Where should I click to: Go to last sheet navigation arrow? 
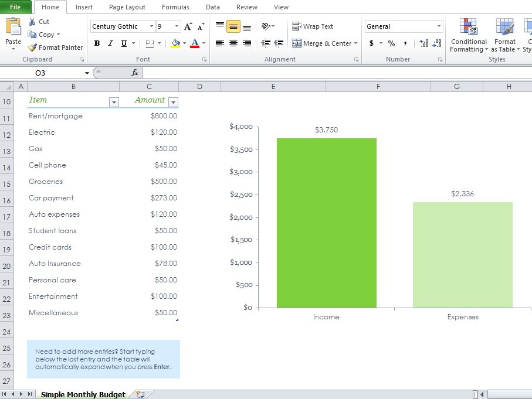pyautogui.click(x=30, y=394)
